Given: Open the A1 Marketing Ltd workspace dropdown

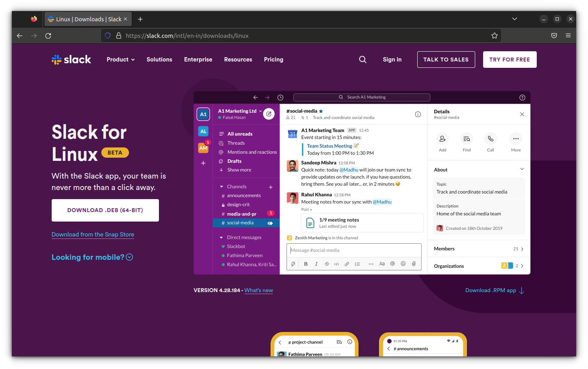Looking at the screenshot, I should point(240,111).
